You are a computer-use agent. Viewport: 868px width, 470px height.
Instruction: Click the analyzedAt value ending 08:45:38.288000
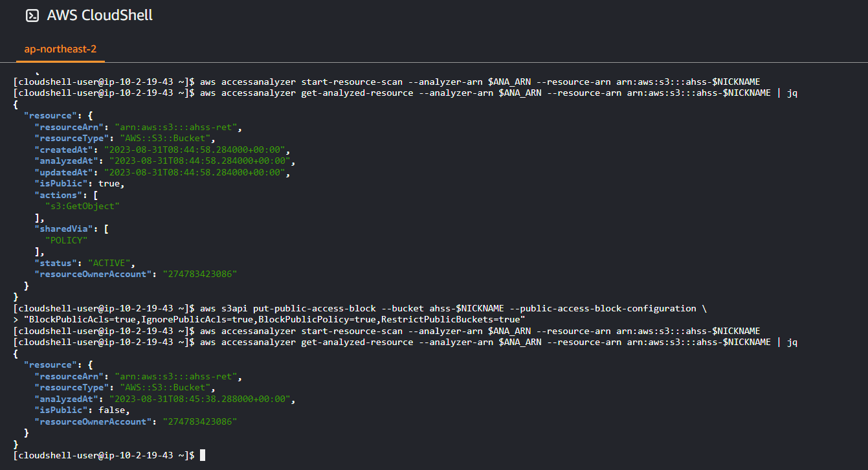click(x=201, y=399)
